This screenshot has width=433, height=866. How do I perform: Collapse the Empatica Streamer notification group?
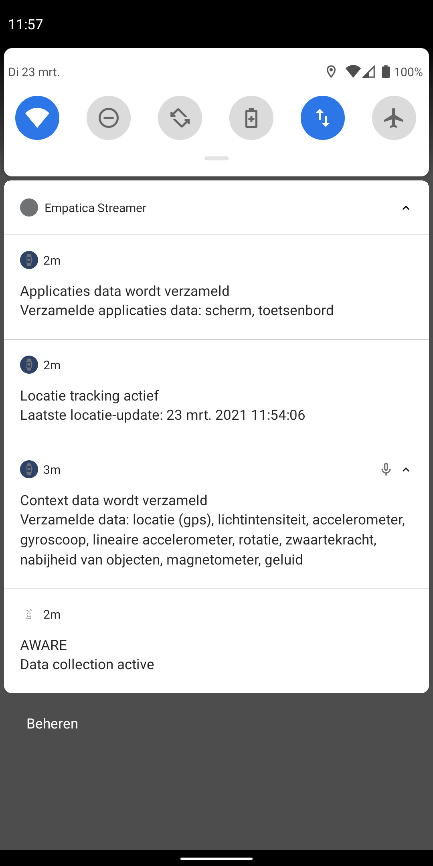(x=406, y=208)
